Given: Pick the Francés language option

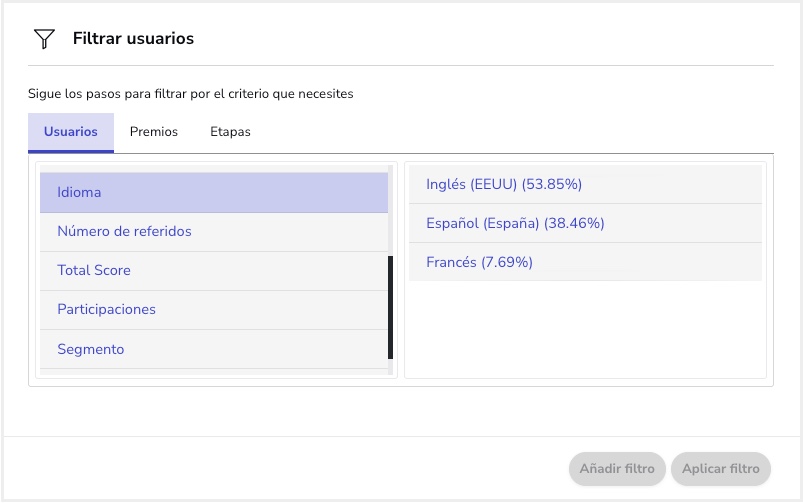Looking at the screenshot, I should (585, 262).
